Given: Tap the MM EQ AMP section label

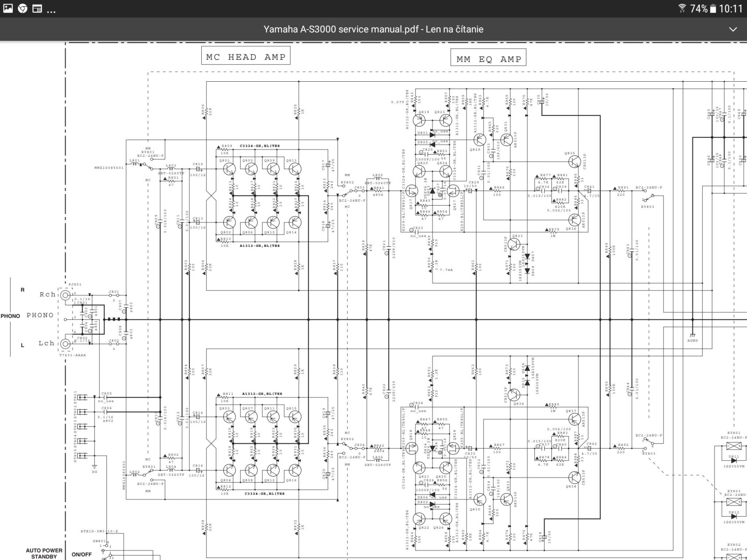Looking at the screenshot, I should pyautogui.click(x=488, y=59).
